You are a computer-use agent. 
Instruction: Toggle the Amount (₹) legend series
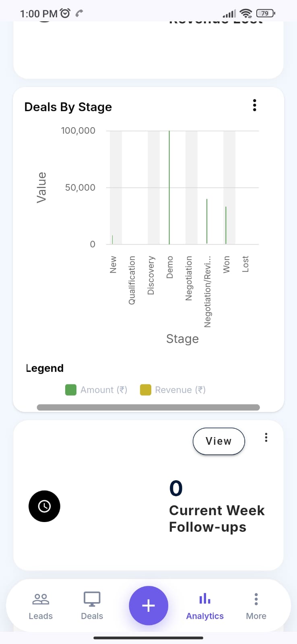pos(96,390)
